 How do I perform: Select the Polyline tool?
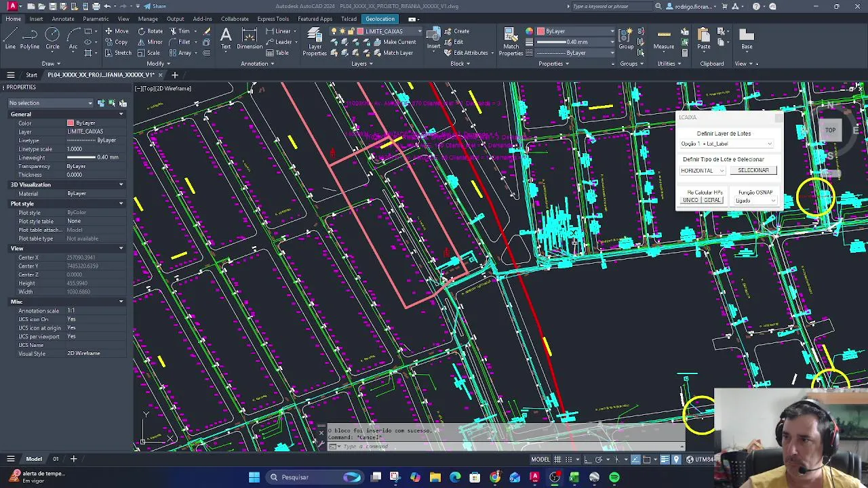pyautogui.click(x=30, y=39)
